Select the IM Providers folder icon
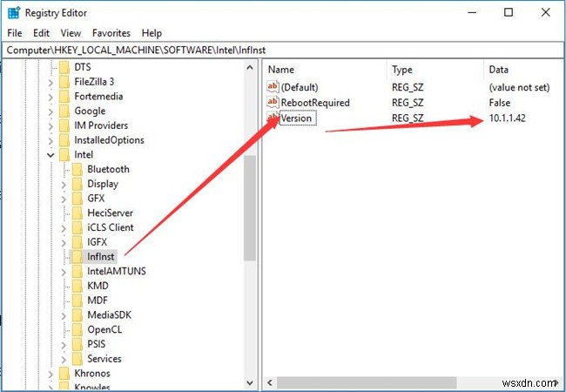This screenshot has width=566, height=392. pyautogui.click(x=64, y=125)
